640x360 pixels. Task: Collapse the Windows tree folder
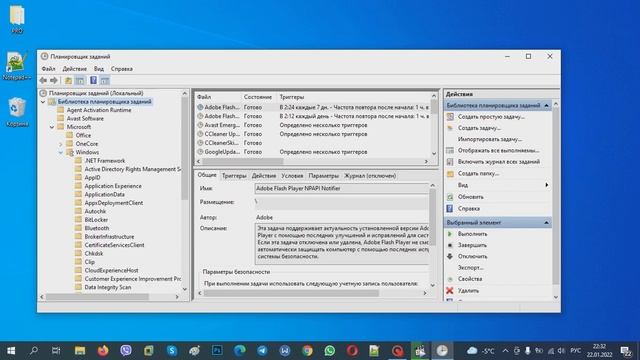click(60, 152)
